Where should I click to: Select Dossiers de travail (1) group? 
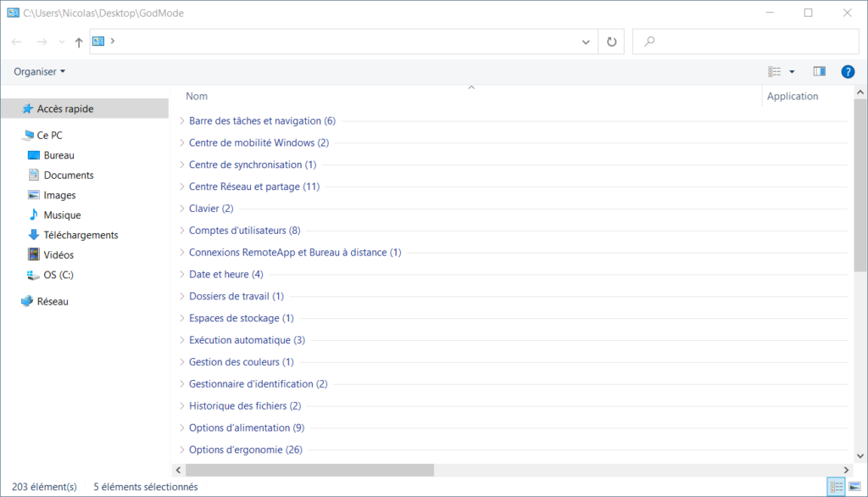point(236,296)
